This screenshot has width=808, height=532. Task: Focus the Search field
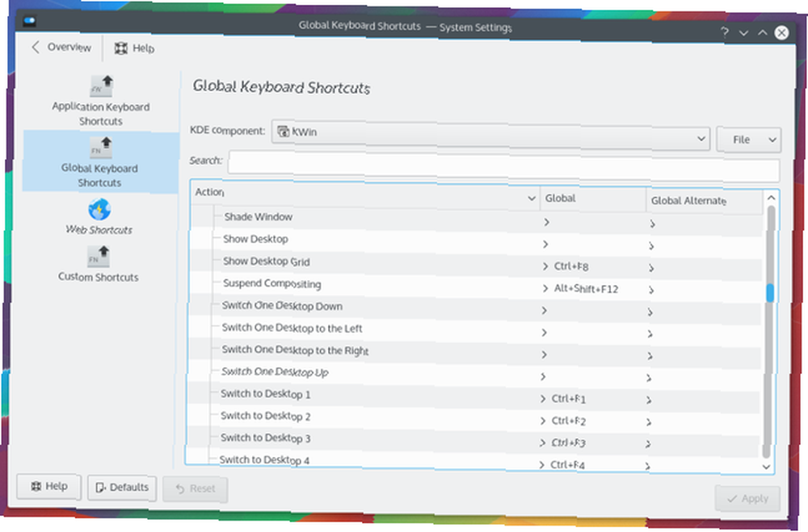[503, 165]
